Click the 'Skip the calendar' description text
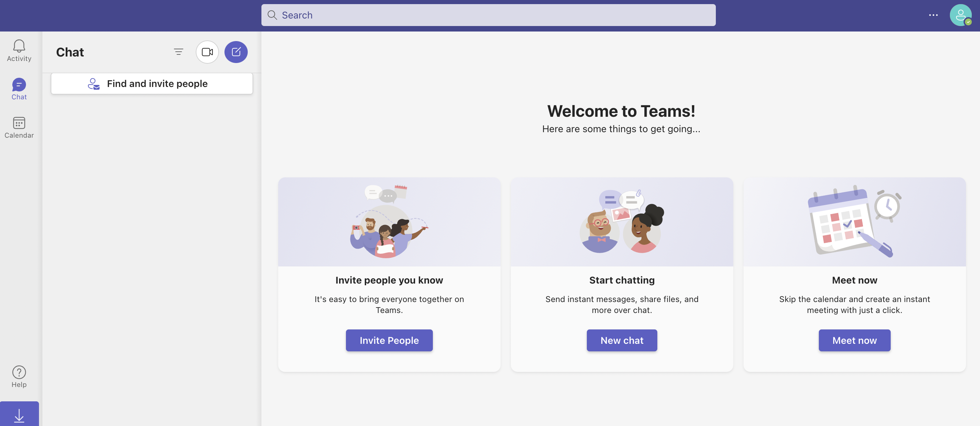This screenshot has height=426, width=980. (854, 304)
